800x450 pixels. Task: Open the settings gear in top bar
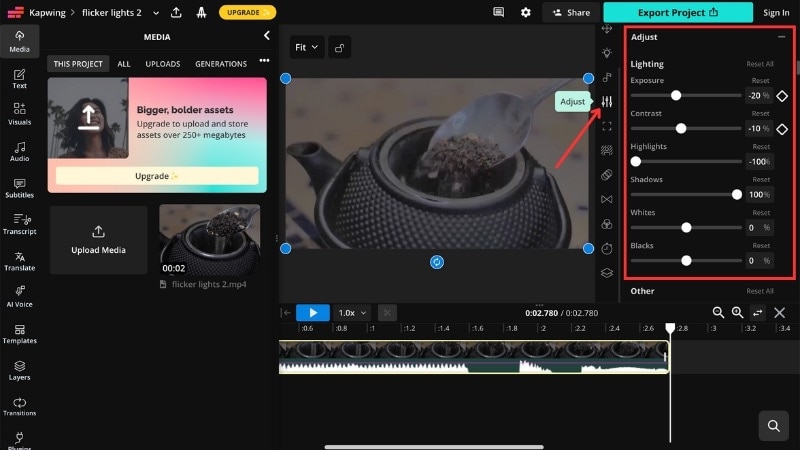tap(526, 12)
